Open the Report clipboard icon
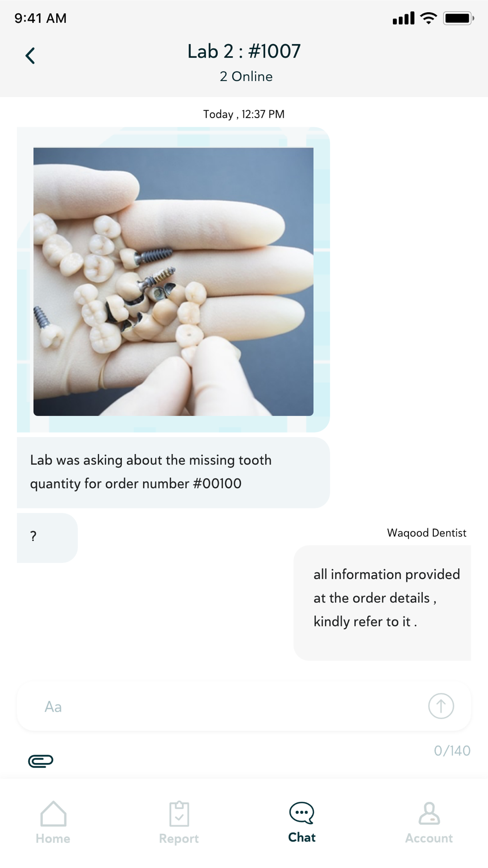 [179, 813]
